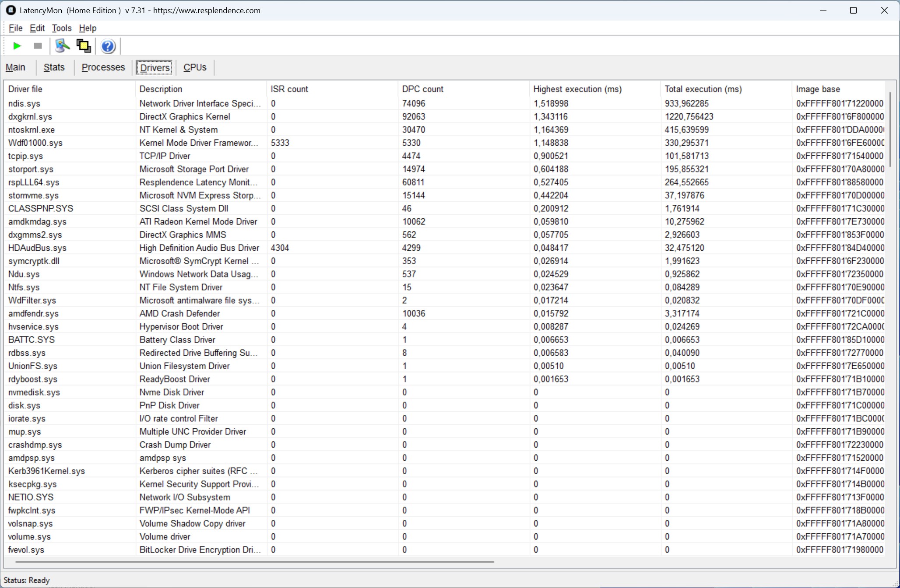Click the vertical scrollbar thumb
This screenshot has width=900, height=588.
(890, 129)
